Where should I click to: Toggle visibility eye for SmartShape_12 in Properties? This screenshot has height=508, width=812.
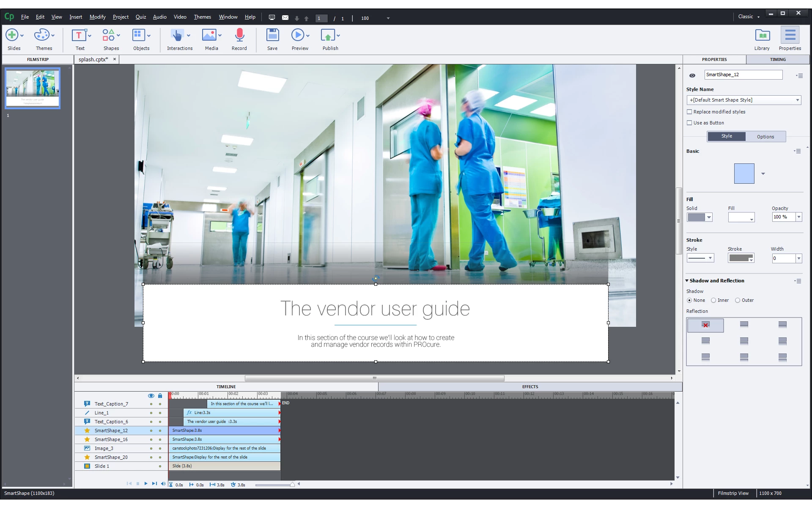point(692,75)
